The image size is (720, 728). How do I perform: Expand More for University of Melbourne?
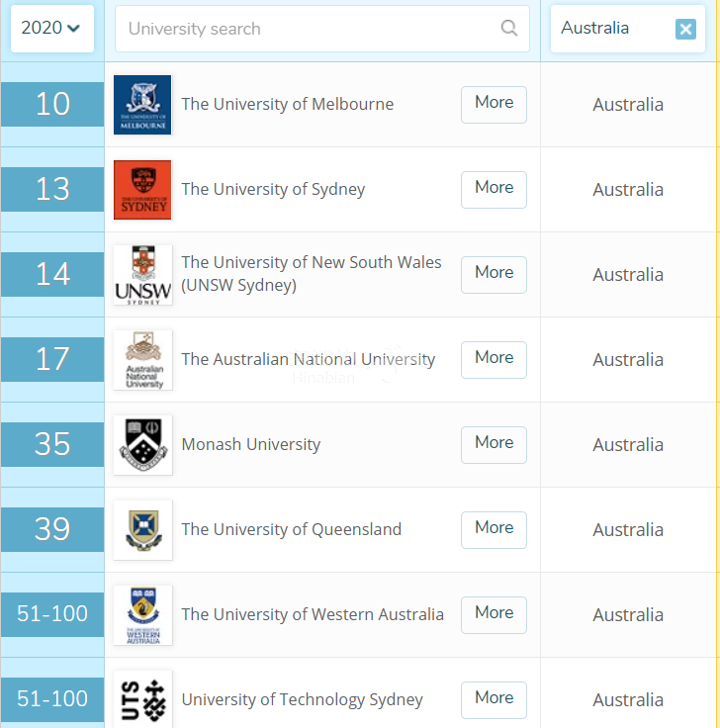pos(494,104)
